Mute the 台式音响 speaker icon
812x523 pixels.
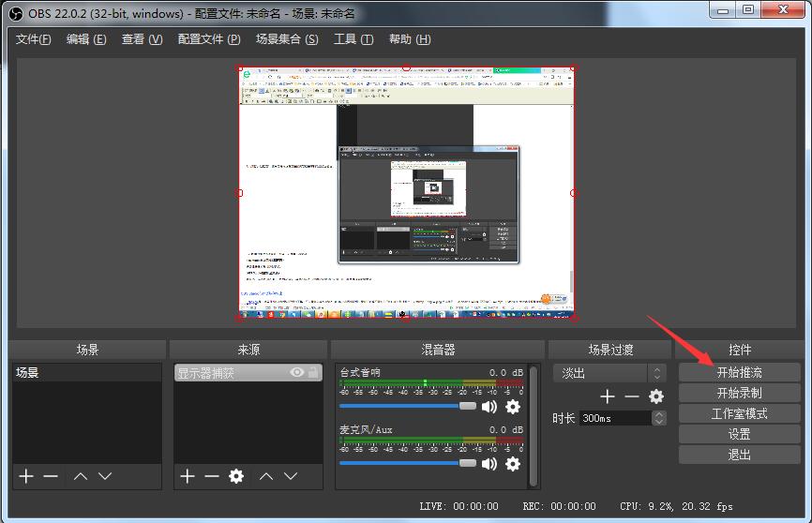[x=489, y=407]
